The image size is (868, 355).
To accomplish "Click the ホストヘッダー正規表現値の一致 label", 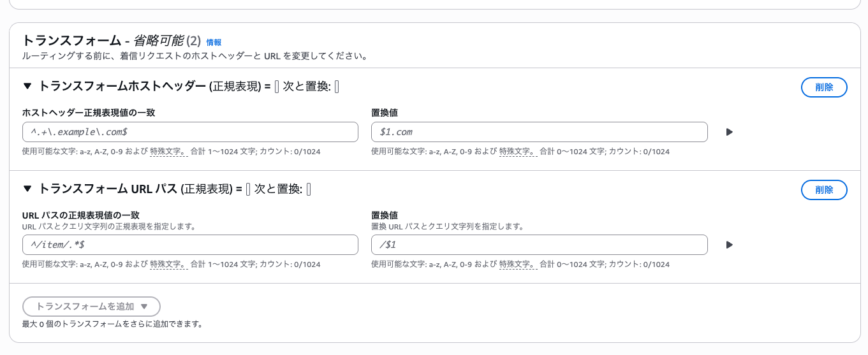I will (89, 113).
